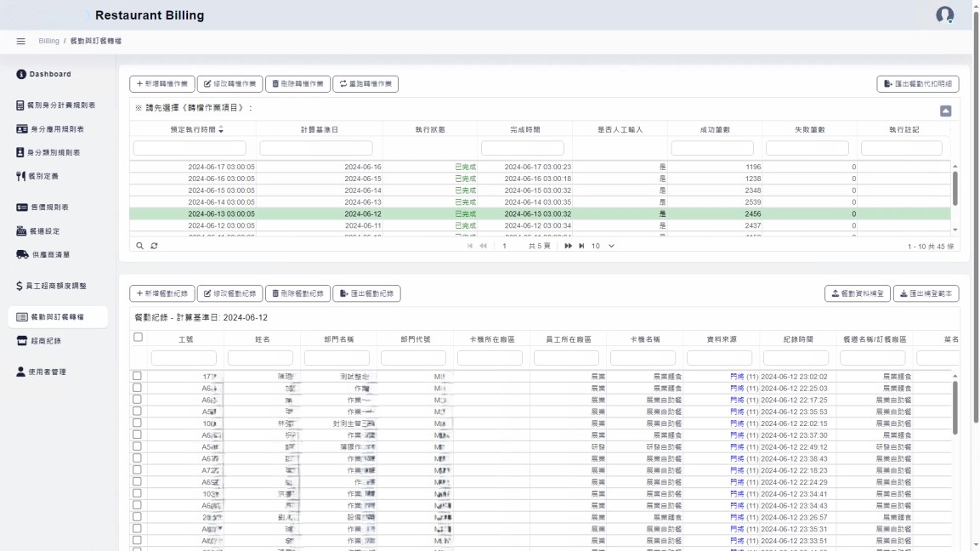This screenshot has width=980, height=551.
Task: Open 餐別定義 utensils icon in sidebar
Action: [21, 176]
